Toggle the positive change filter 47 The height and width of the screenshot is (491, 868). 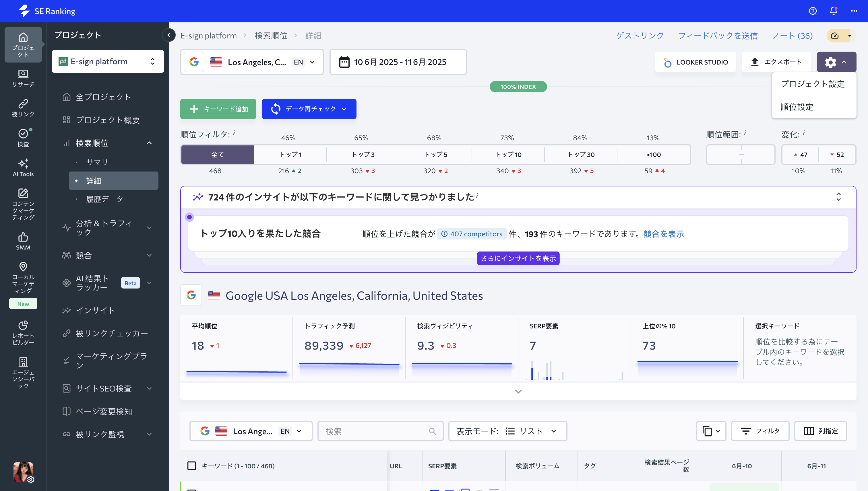[800, 155]
